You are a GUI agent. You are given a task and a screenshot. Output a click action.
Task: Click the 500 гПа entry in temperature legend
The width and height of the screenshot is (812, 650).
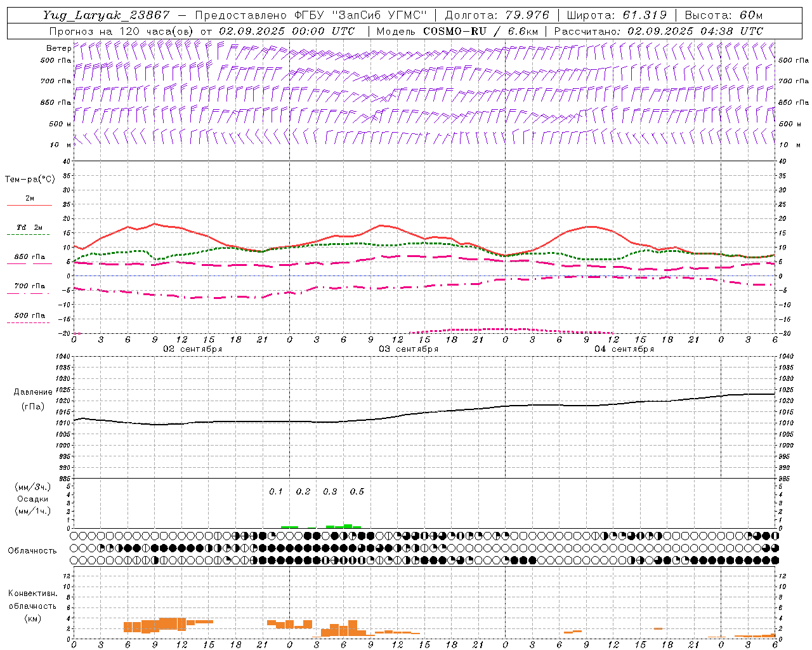(x=29, y=315)
